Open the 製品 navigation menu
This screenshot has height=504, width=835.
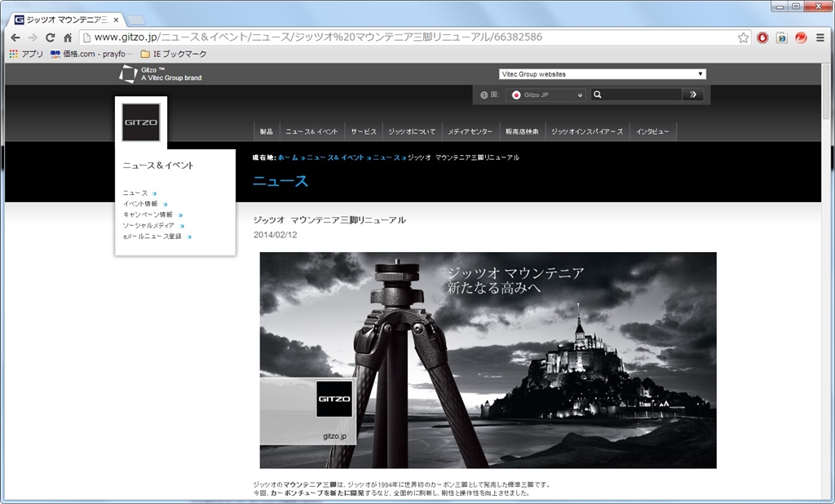[267, 131]
